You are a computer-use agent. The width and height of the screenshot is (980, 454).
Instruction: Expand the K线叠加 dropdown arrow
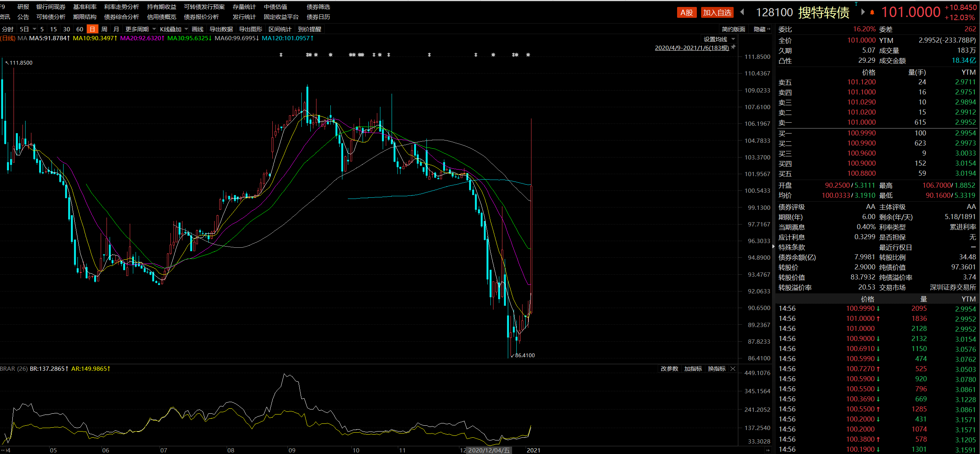click(186, 29)
